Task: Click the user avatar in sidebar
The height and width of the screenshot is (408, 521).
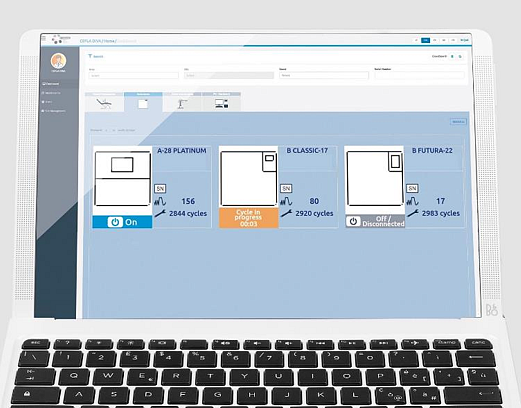Action: tap(58, 61)
